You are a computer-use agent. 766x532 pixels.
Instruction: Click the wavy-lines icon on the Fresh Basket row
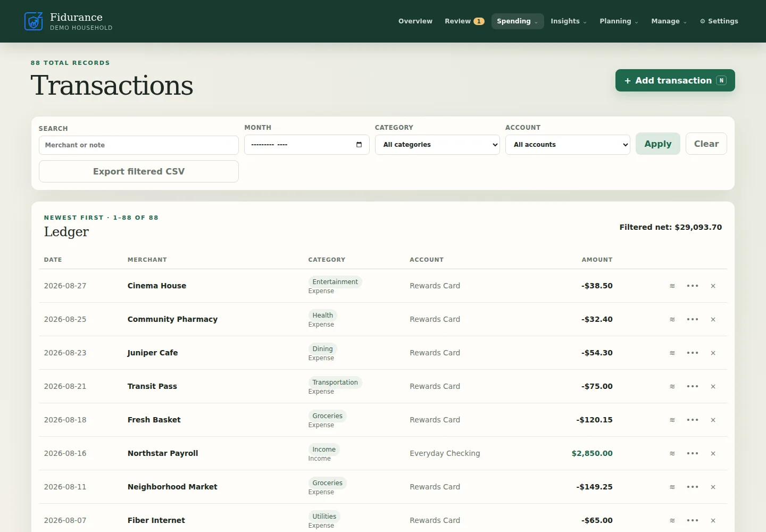pyautogui.click(x=672, y=420)
